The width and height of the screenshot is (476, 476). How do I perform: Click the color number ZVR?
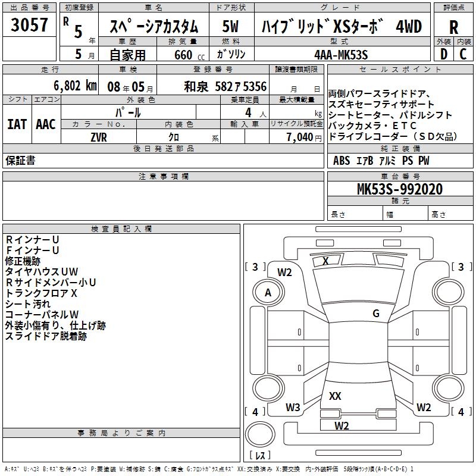pos(99,136)
